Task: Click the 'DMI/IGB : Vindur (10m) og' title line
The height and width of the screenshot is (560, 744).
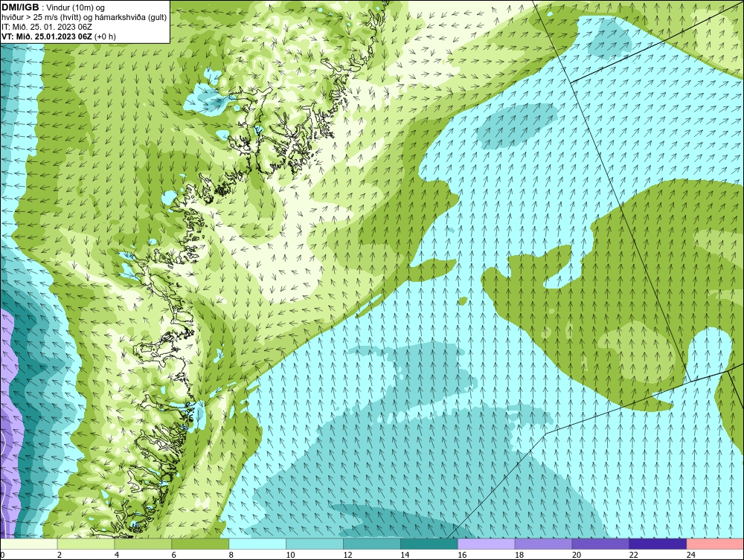Action: pos(54,7)
